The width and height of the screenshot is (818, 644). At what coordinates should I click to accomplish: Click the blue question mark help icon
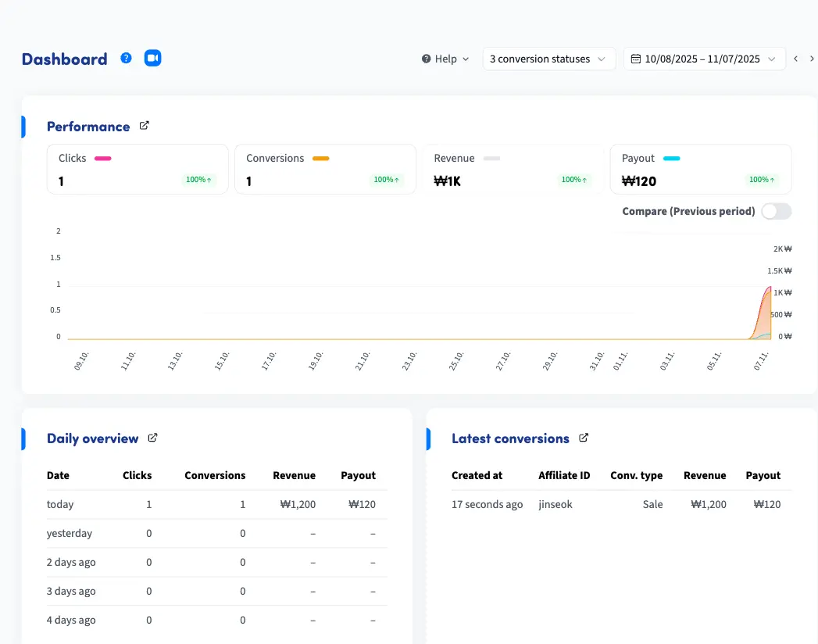pos(126,58)
